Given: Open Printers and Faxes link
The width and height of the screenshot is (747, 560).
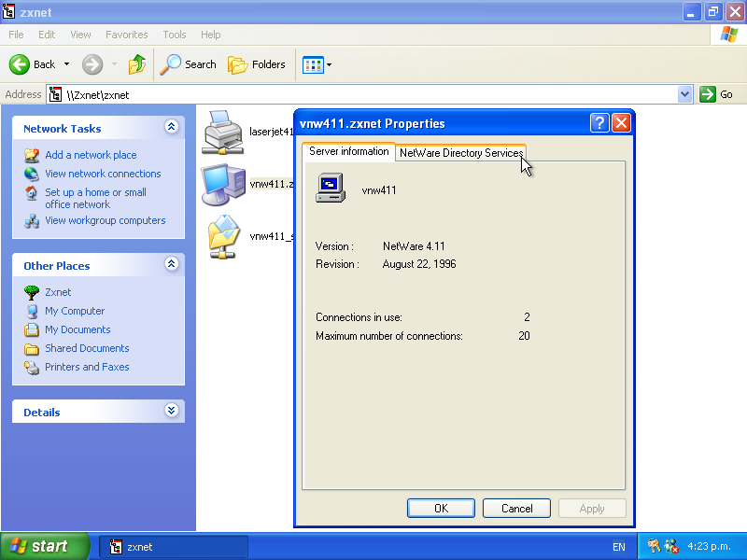Looking at the screenshot, I should (x=87, y=367).
